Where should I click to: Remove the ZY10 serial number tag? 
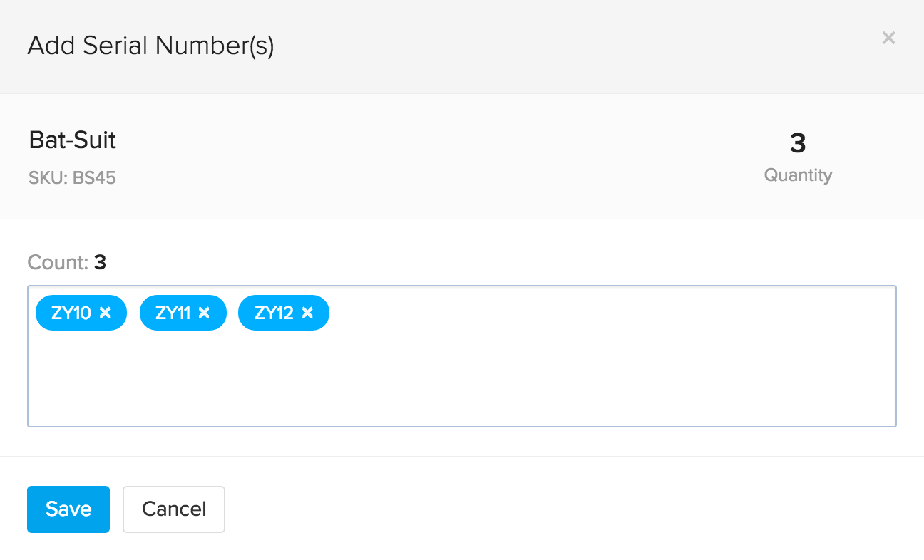tap(106, 313)
